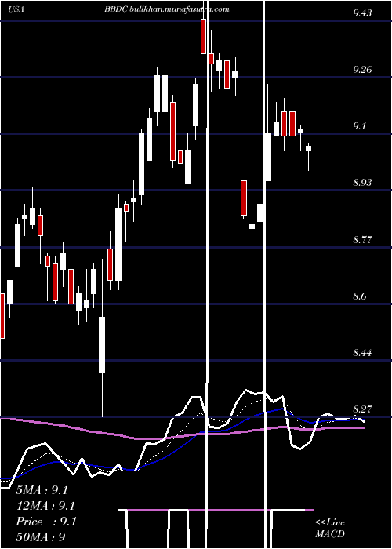This screenshot has width=392, height=549.
Task: Select the 8.44 price axis label
Action: tap(362, 353)
